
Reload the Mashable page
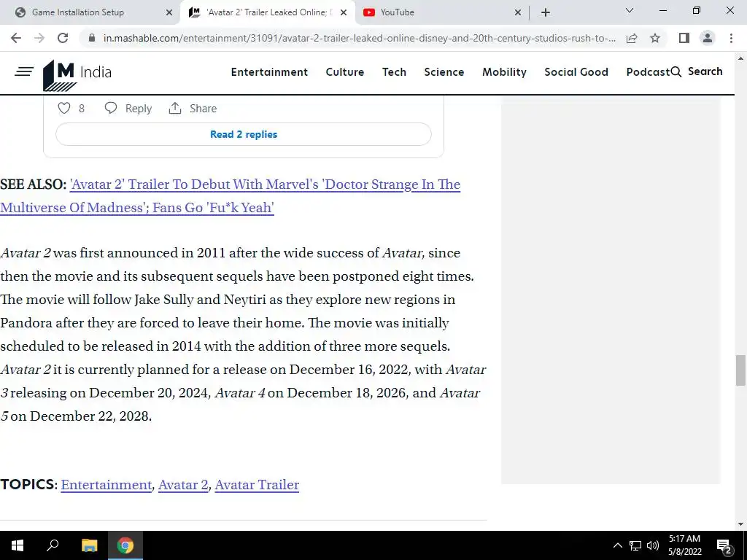(x=63, y=38)
